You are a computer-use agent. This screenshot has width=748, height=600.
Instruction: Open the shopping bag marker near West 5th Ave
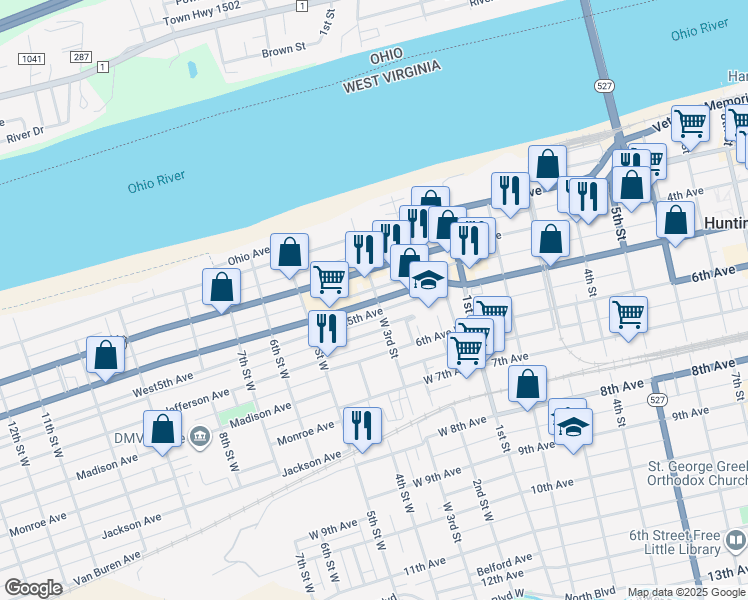tap(106, 355)
